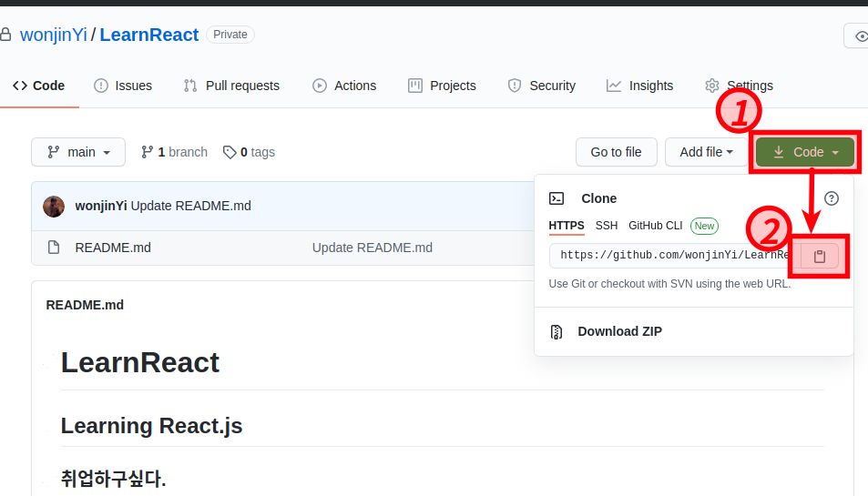Expand the Add file dropdown

706,152
